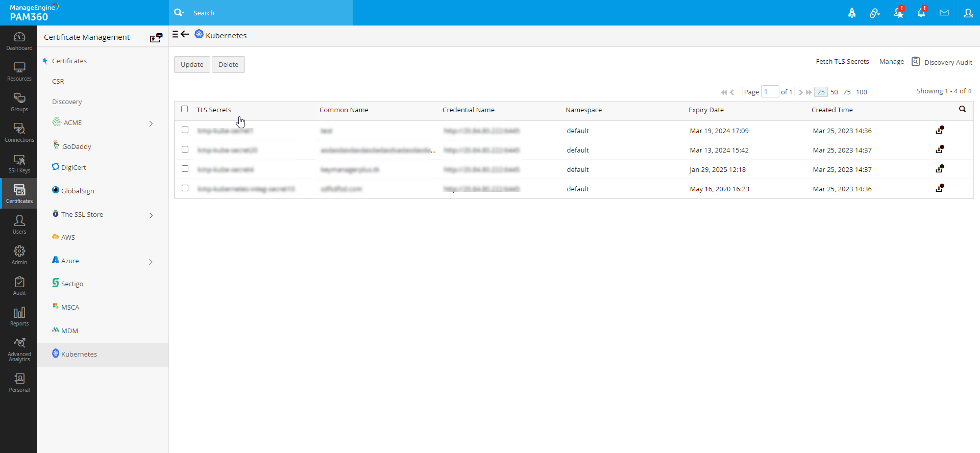Open the Discovery Audit link
Viewport: 980px width, 453px height.
tap(948, 62)
